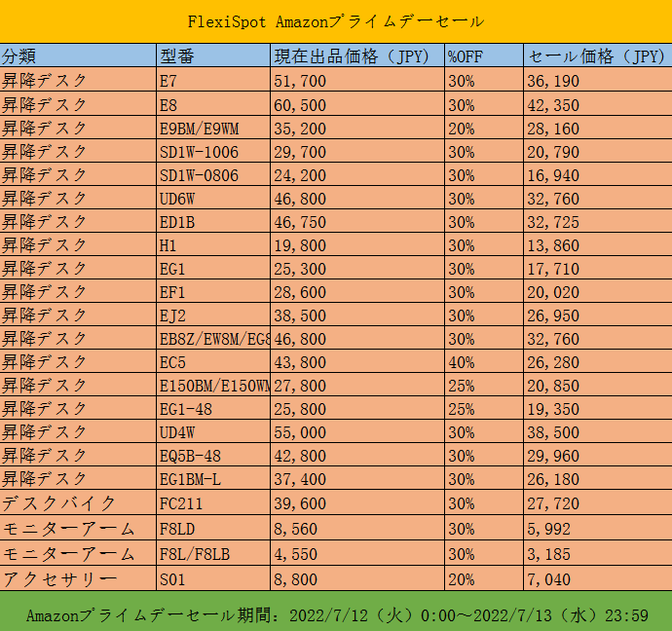This screenshot has height=631, width=672.
Task: Select sale price 16,940
Action: coord(598,174)
